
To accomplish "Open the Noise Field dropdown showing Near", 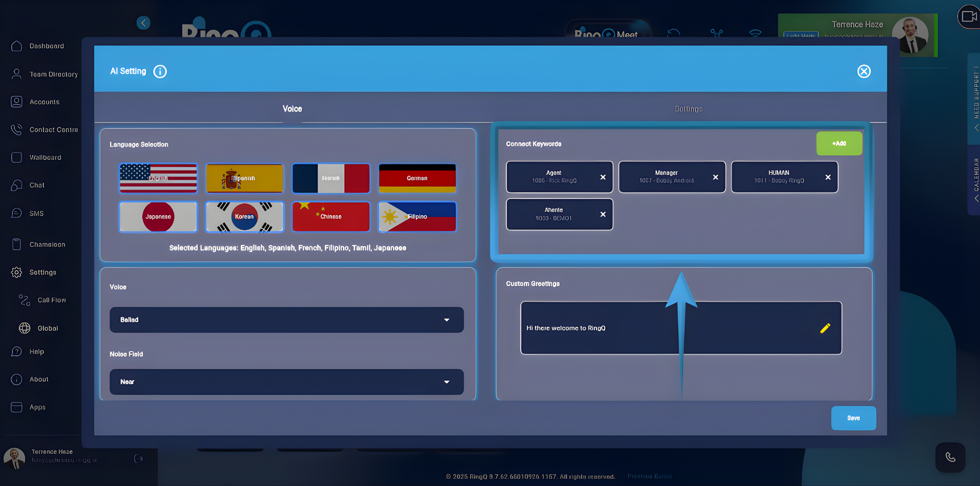I will pos(286,382).
